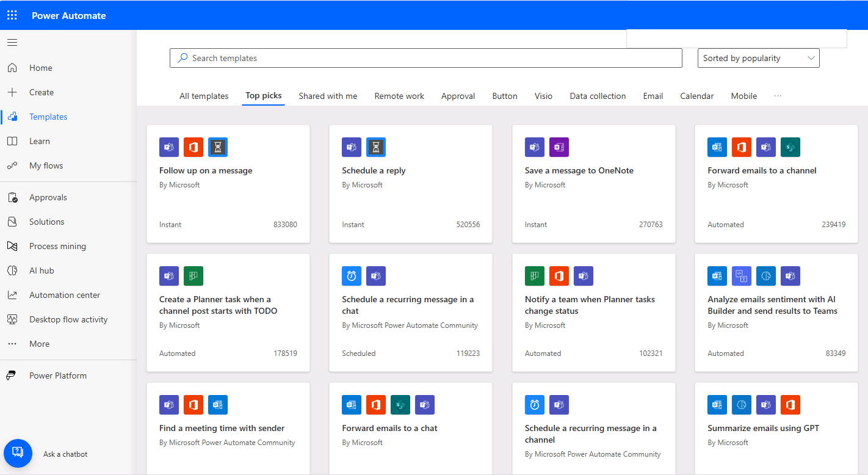The height and width of the screenshot is (475, 868).
Task: Open My flows page
Action: pyautogui.click(x=46, y=165)
